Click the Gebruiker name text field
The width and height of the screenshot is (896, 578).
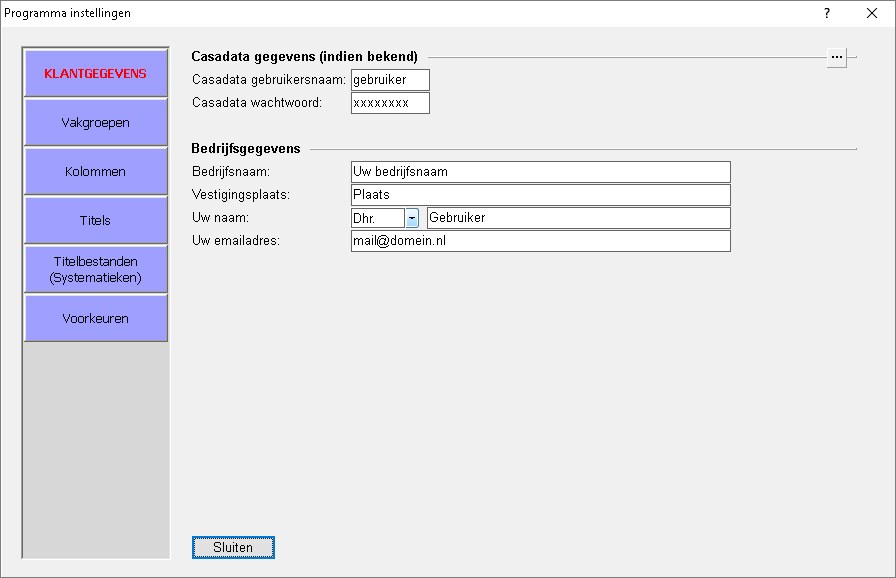pyautogui.click(x=578, y=218)
